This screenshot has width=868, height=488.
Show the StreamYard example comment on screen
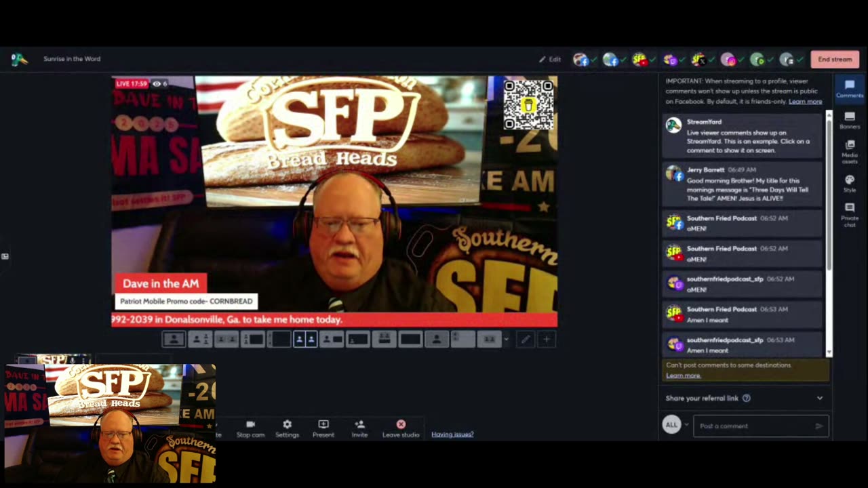[x=743, y=136]
